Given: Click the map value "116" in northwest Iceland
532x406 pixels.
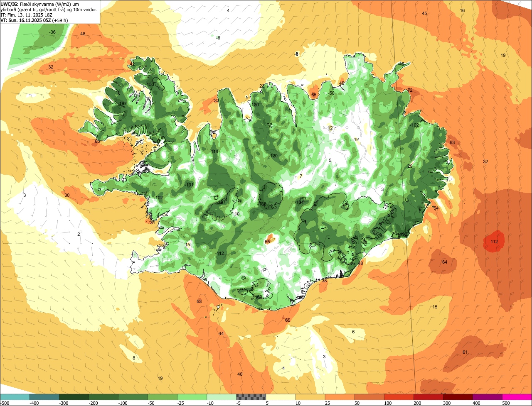Looking at the screenshot, I should 214,152.
